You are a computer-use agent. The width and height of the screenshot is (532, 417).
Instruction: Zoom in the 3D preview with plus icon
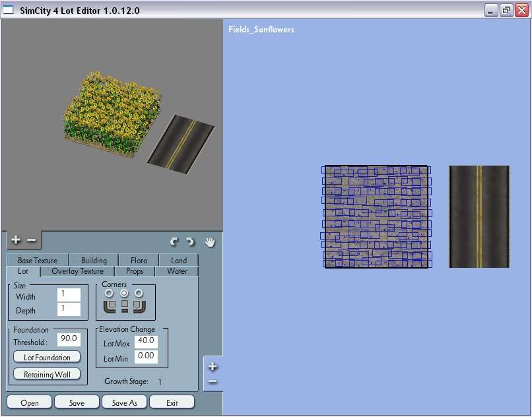[x=16, y=240]
